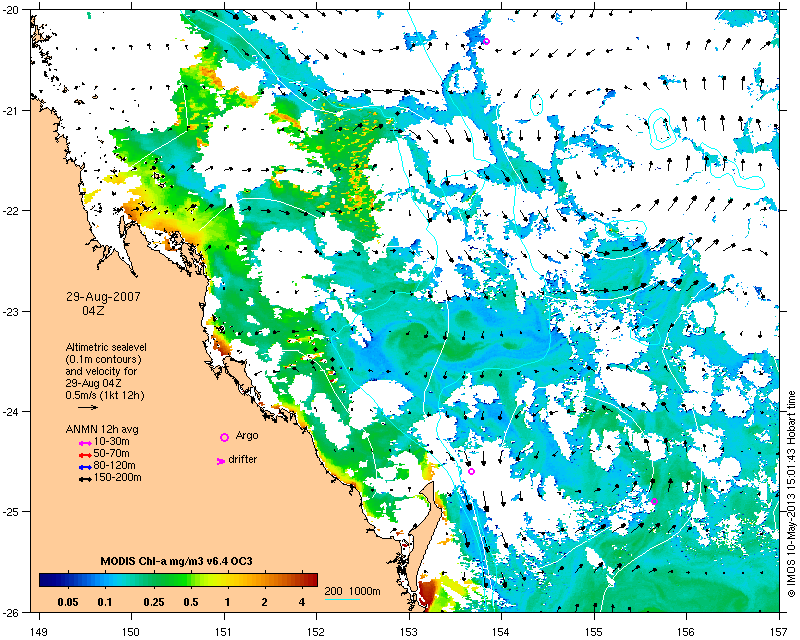
Task: Click the '155' longitude axis label
Action: click(594, 631)
